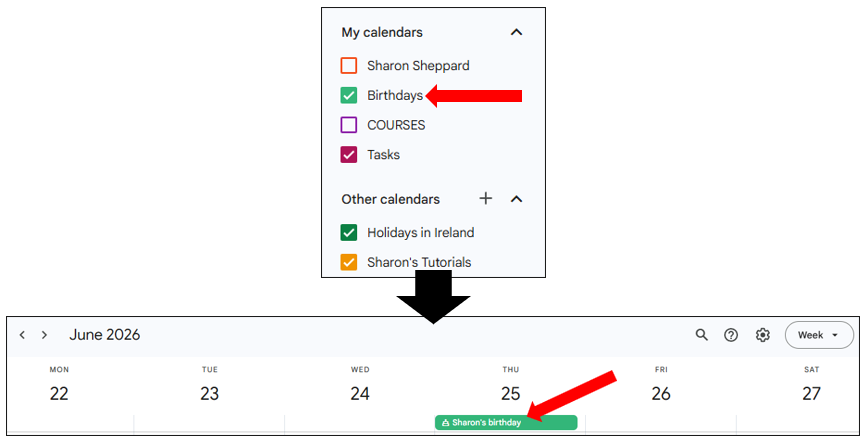Collapse the Other calendars section
The image size is (864, 442).
(x=516, y=199)
